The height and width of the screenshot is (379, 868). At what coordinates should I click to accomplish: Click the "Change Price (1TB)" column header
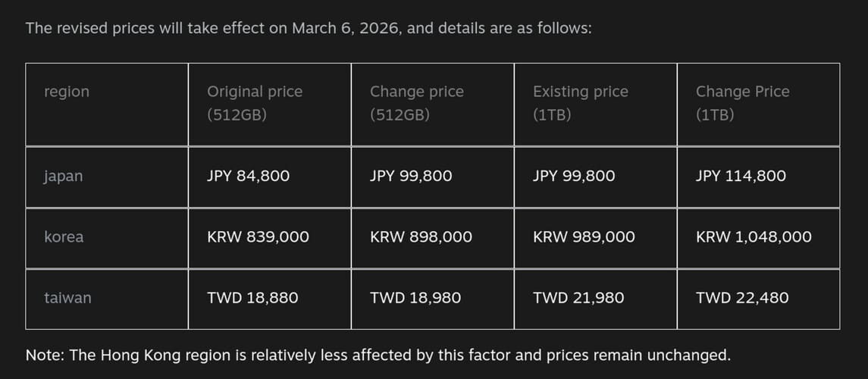743,103
